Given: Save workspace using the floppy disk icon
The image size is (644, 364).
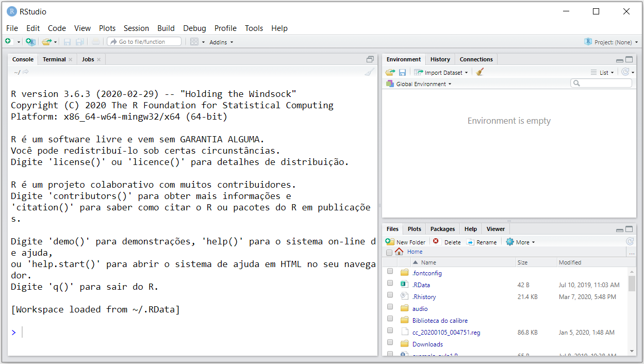Looking at the screenshot, I should (402, 73).
